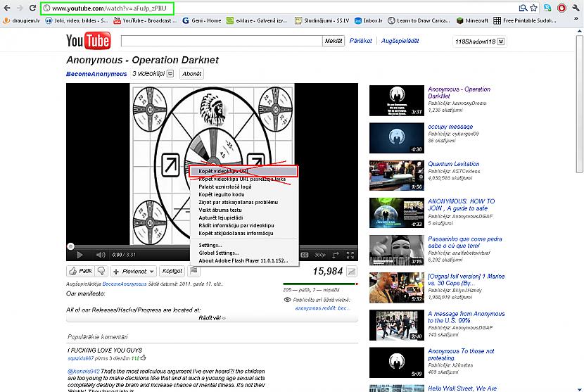This screenshot has width=584, height=392.
Task: Expand the 3 videoklipi dropdown
Action: [x=170, y=73]
